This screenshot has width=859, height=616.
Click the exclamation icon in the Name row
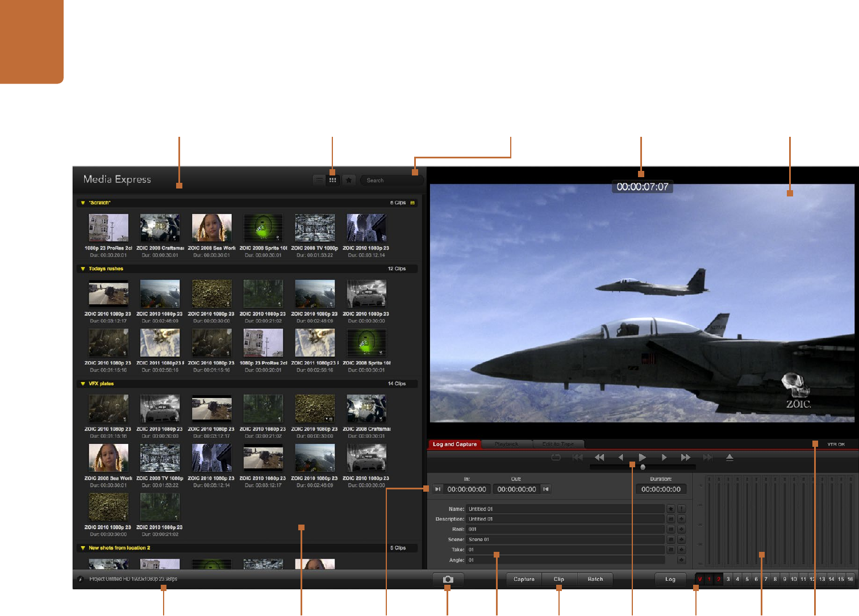coord(682,509)
